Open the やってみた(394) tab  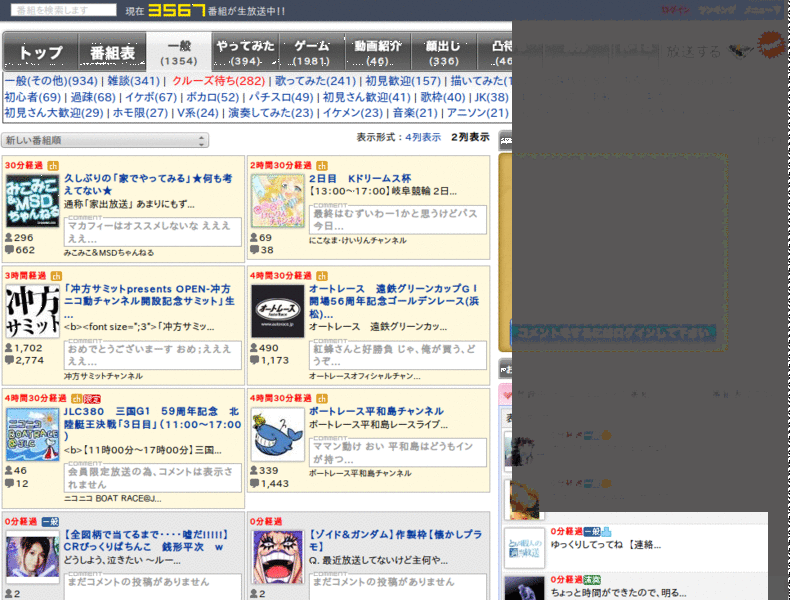pyautogui.click(x=248, y=51)
